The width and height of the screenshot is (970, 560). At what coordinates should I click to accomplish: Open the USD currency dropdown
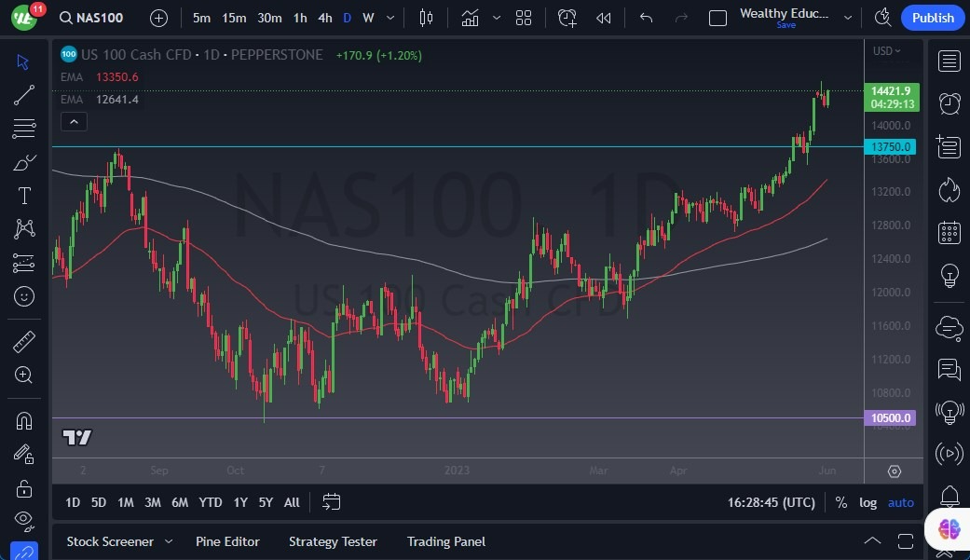point(887,51)
